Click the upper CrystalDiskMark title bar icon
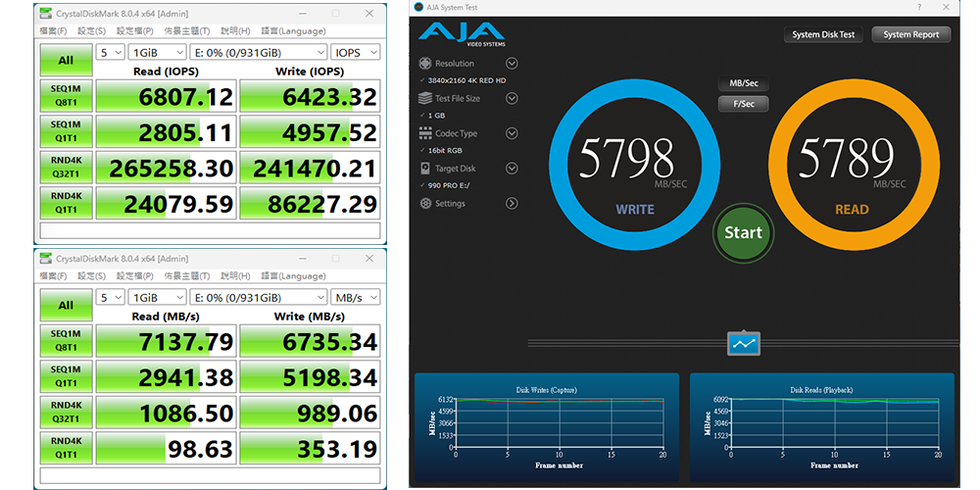 tap(46, 13)
